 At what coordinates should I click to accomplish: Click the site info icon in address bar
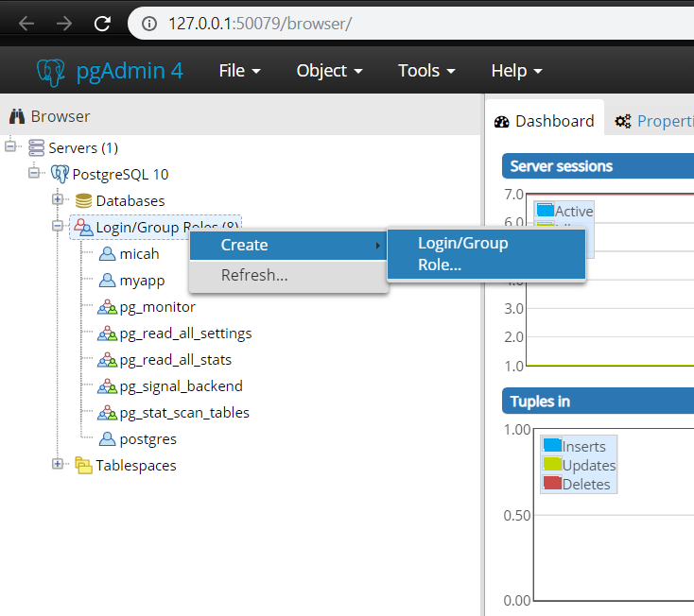pos(149,24)
